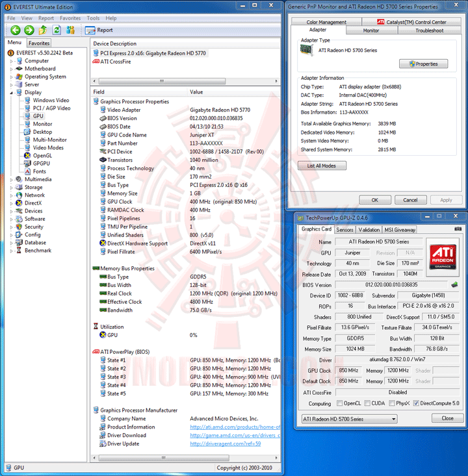Expand the Computer tree node
The image size is (468, 476).
point(12,61)
